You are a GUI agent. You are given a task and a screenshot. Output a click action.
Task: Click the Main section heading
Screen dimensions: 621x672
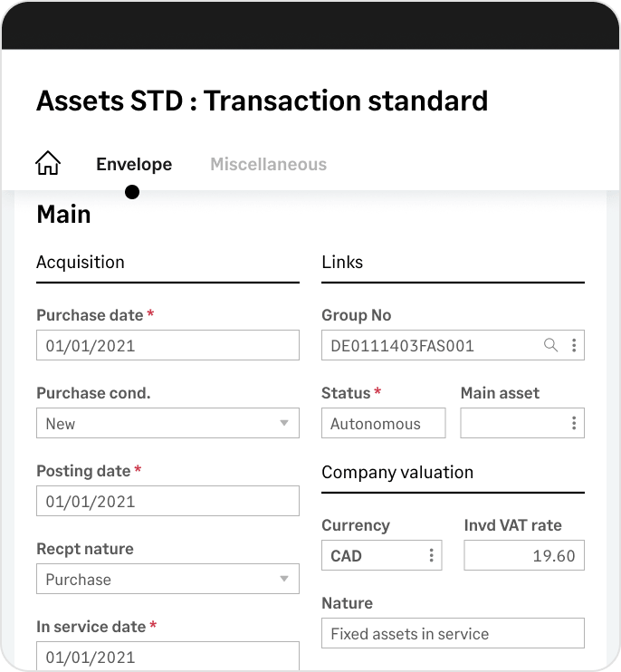(x=63, y=215)
